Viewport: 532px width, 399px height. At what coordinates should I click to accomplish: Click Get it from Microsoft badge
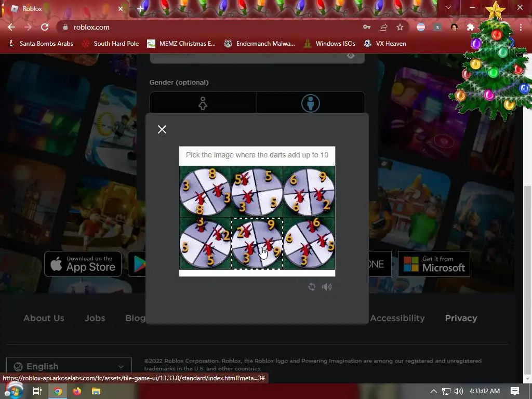click(x=434, y=264)
